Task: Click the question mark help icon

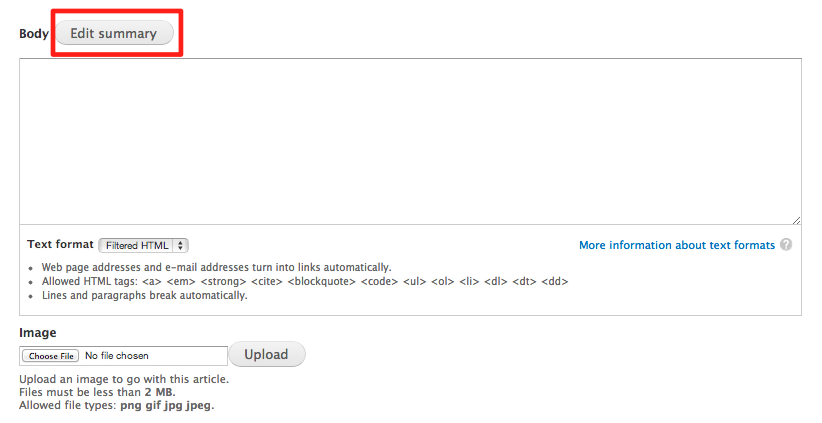Action: pyautogui.click(x=787, y=245)
